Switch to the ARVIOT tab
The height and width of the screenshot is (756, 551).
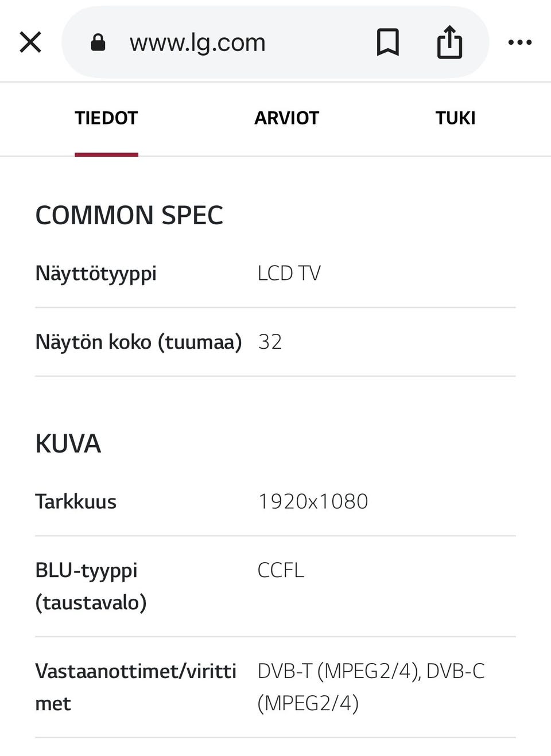pyautogui.click(x=286, y=118)
